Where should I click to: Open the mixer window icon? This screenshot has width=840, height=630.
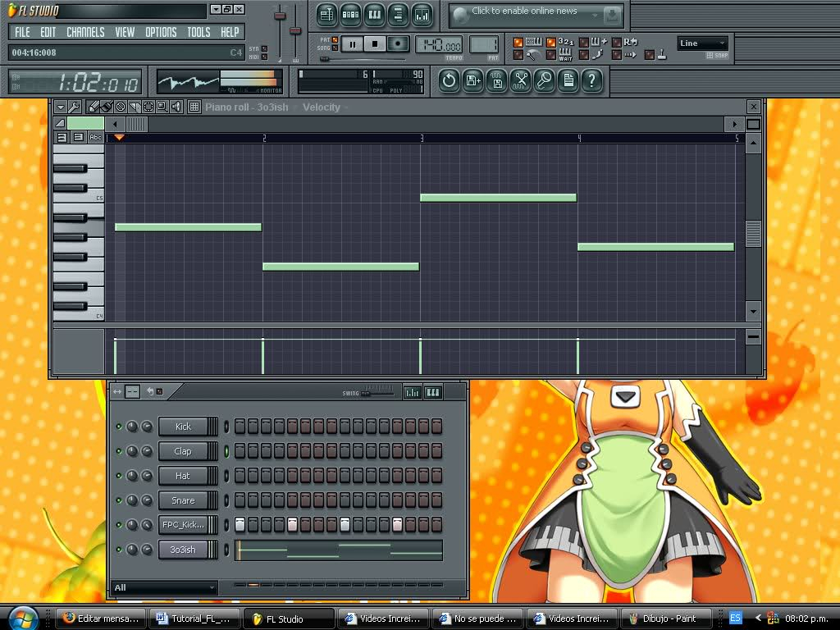point(422,15)
